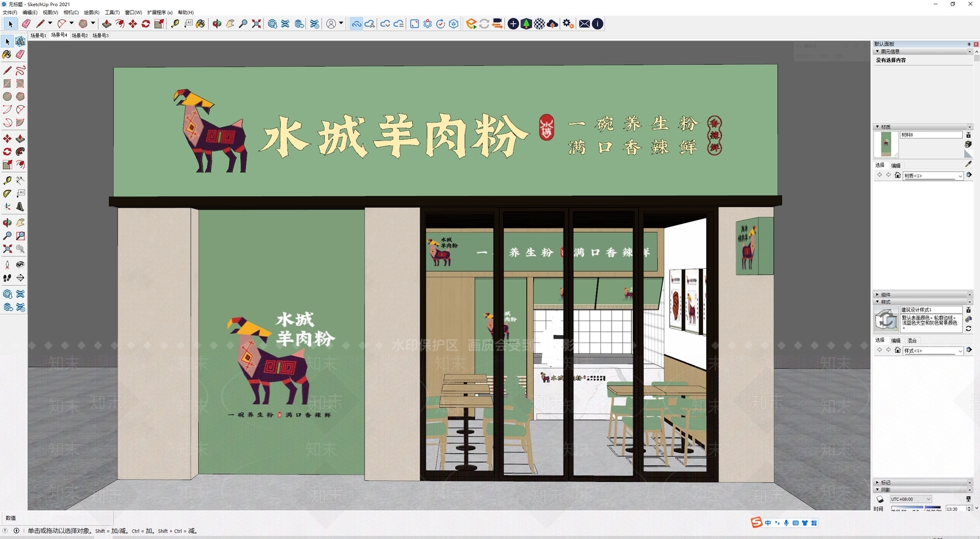Open the 扩展程序 extensions menu
This screenshot has height=539, width=980.
point(160,12)
